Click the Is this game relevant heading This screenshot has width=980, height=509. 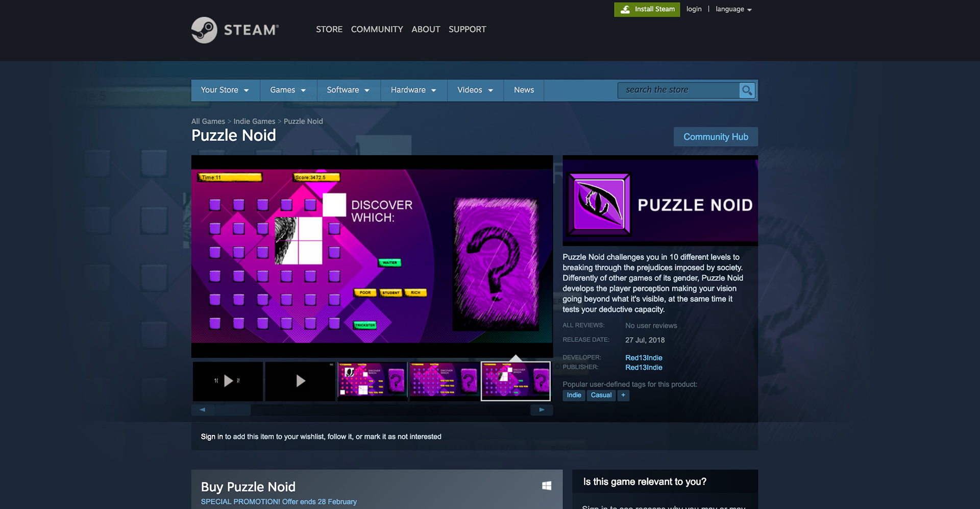tap(645, 481)
